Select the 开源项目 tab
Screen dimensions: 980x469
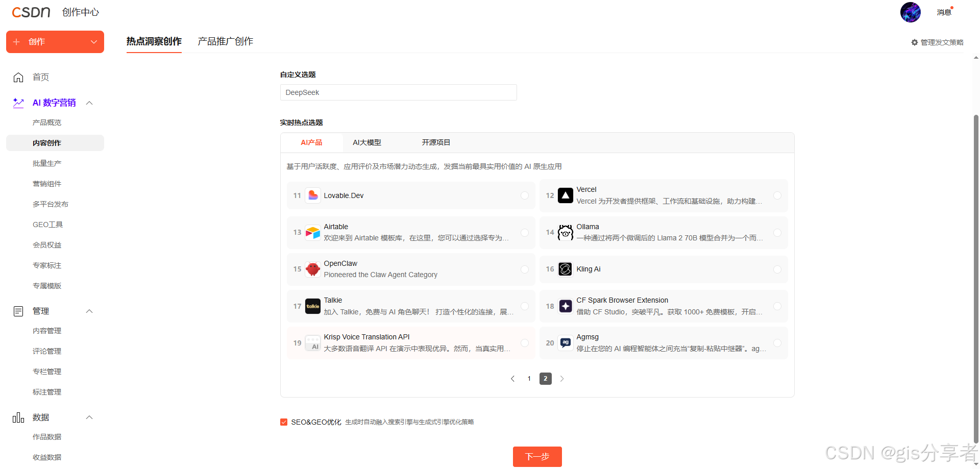tap(436, 142)
